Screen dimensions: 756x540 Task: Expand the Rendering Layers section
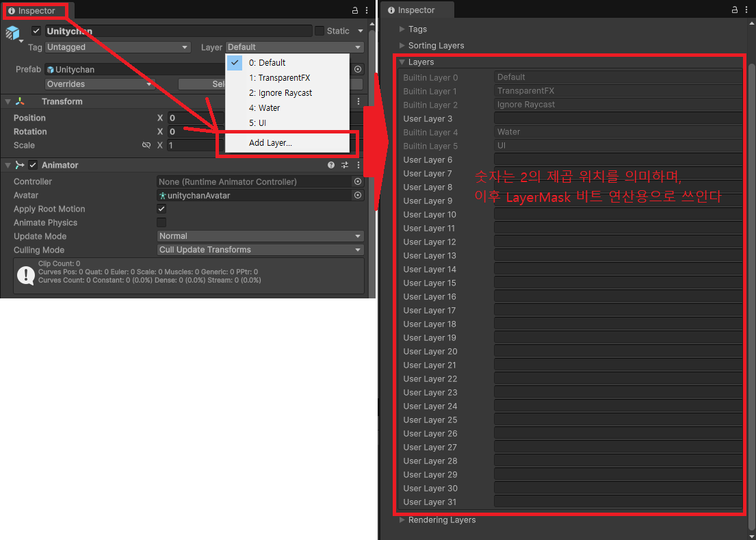[x=402, y=519]
